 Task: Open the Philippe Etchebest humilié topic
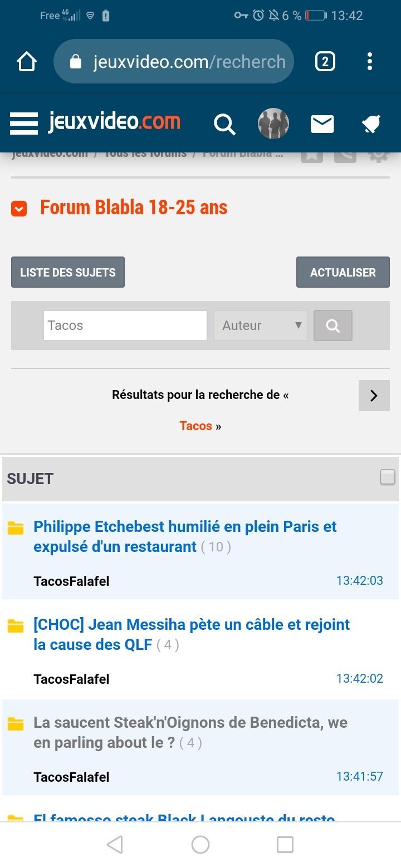[185, 536]
